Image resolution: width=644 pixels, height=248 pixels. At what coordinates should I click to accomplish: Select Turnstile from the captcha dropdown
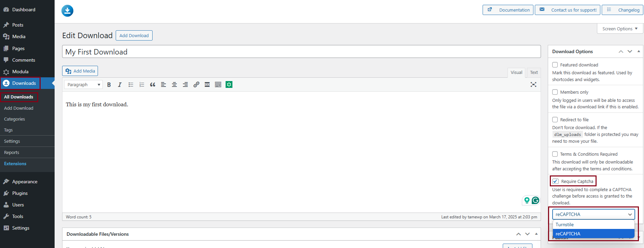593,224
